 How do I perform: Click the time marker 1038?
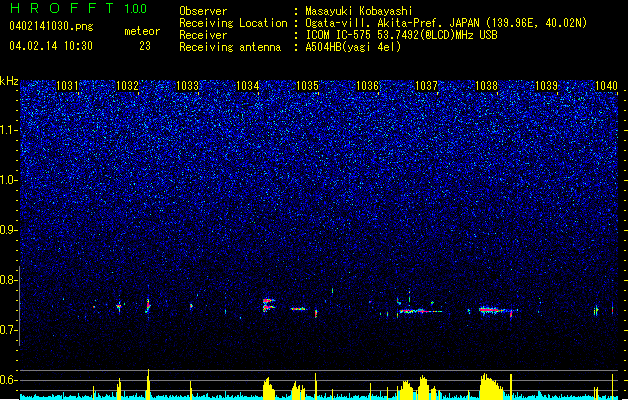(486, 86)
